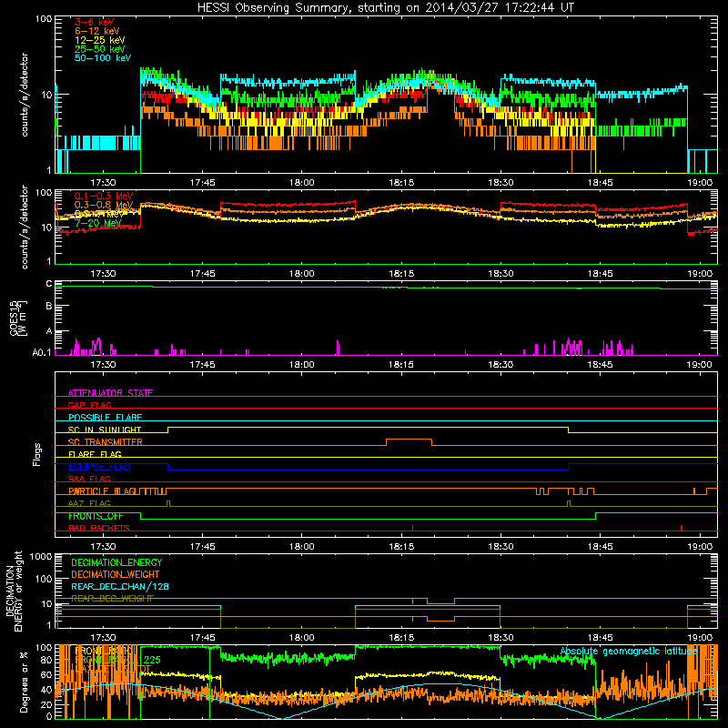
Task: Click the 17:45 tick label under top panel
Action: [x=202, y=183]
